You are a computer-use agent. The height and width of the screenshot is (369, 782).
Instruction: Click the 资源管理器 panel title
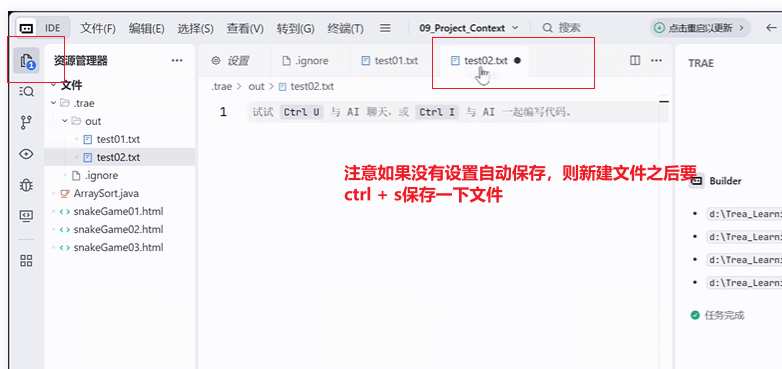[81, 61]
